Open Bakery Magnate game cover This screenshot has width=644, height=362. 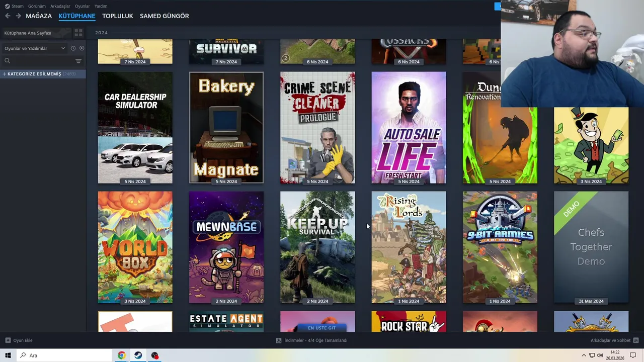[226, 128]
